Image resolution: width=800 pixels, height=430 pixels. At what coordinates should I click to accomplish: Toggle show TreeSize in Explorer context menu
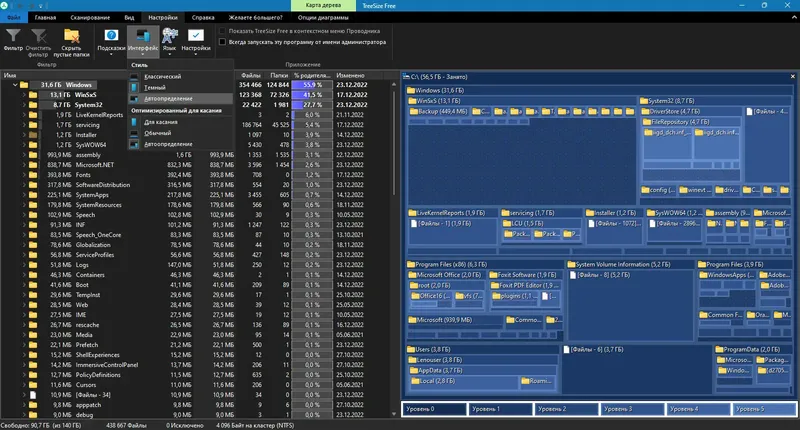[222, 31]
